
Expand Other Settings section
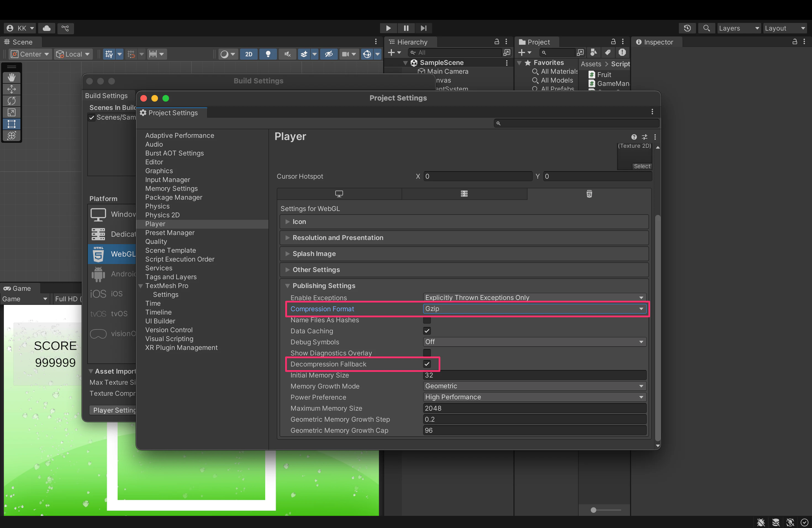[x=464, y=270]
